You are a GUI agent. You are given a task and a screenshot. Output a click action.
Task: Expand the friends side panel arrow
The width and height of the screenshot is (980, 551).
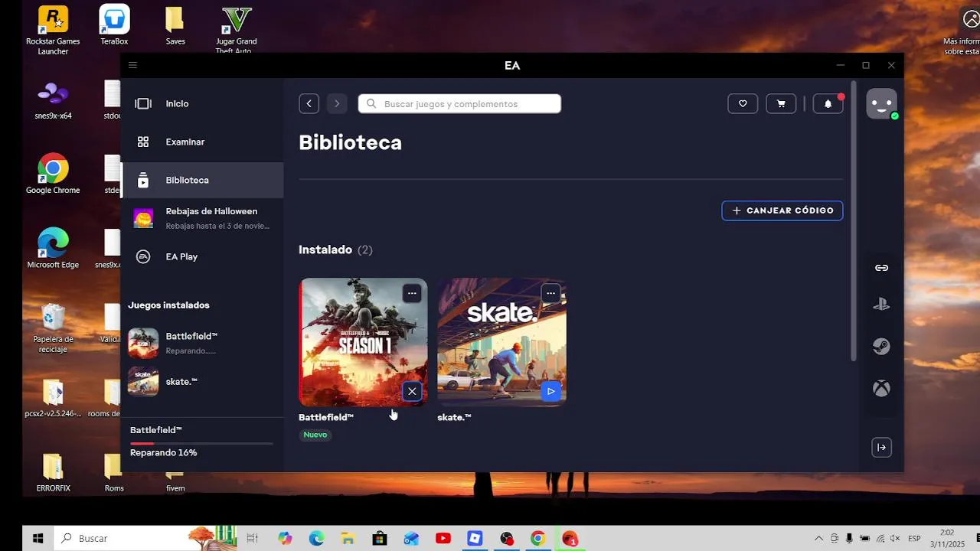click(881, 448)
